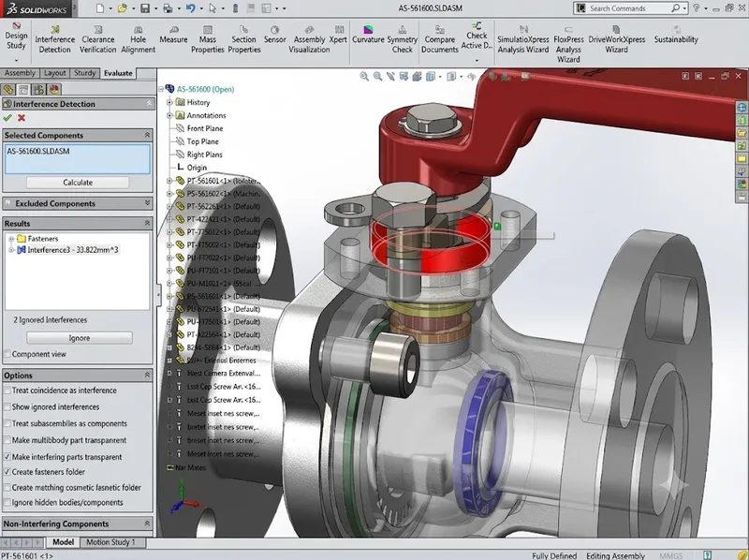749x560 pixels.
Task: Click Zoom to Fit in the view toolbar
Action: (364, 77)
